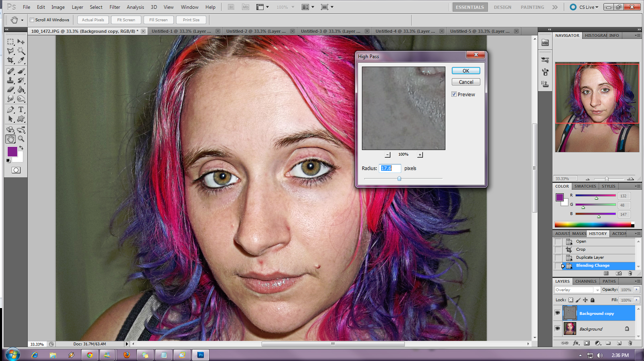This screenshot has height=361, width=644.
Task: Open the Filter menu
Action: [x=115, y=7]
